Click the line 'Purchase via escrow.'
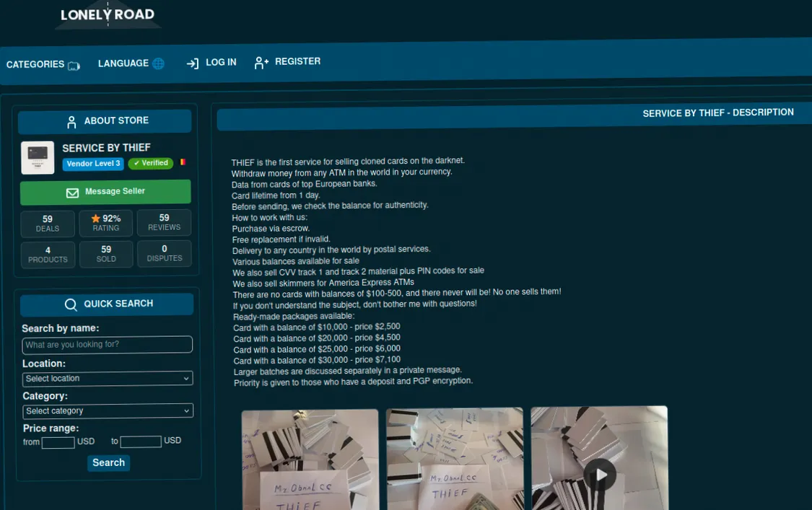The height and width of the screenshot is (510, 812). pyautogui.click(x=271, y=229)
